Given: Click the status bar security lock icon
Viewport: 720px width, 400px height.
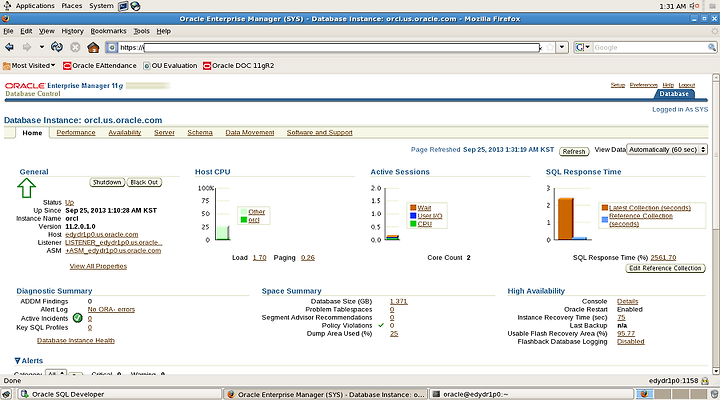Looking at the screenshot, I should (705, 381).
